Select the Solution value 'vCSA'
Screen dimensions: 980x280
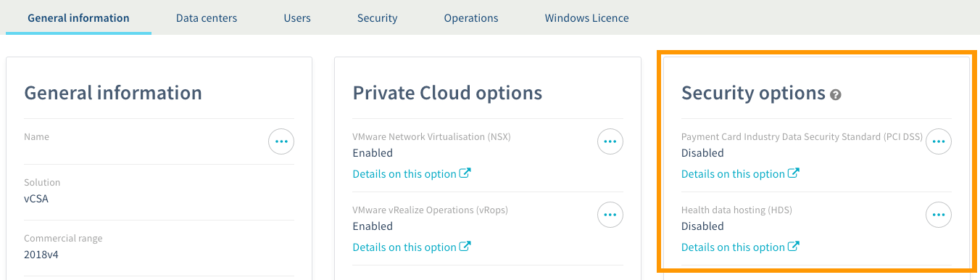point(36,199)
